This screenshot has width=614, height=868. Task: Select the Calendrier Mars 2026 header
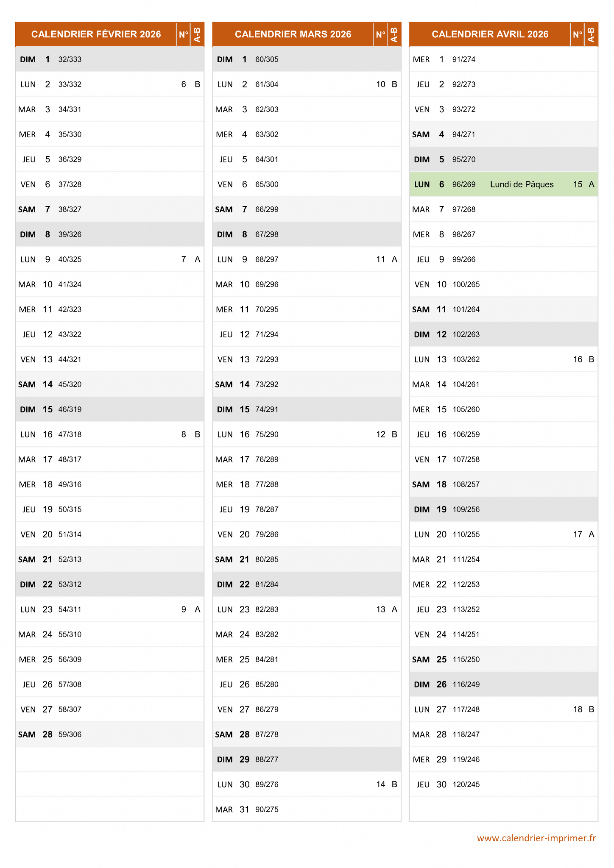coord(293,34)
